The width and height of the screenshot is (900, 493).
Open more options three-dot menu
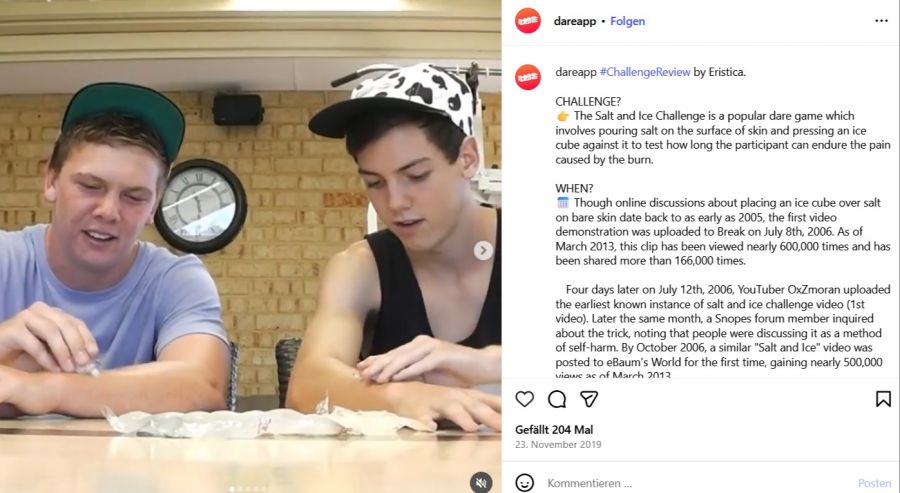882,21
